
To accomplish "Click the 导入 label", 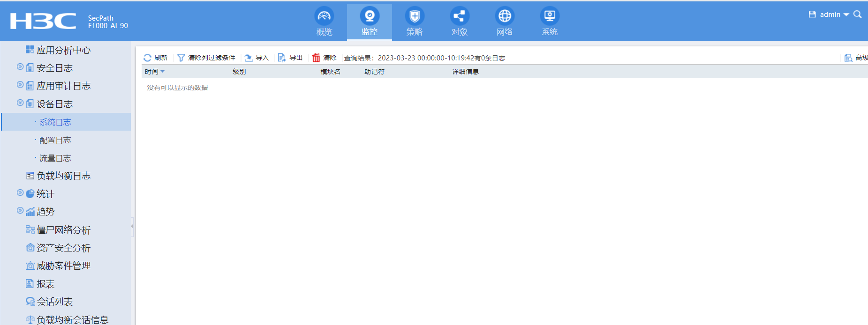I will 262,58.
